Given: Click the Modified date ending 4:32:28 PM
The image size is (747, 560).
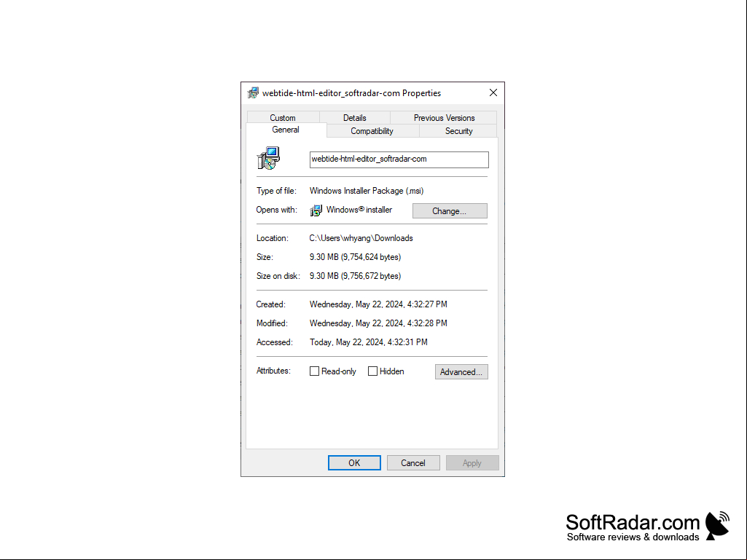Looking at the screenshot, I should coord(378,323).
